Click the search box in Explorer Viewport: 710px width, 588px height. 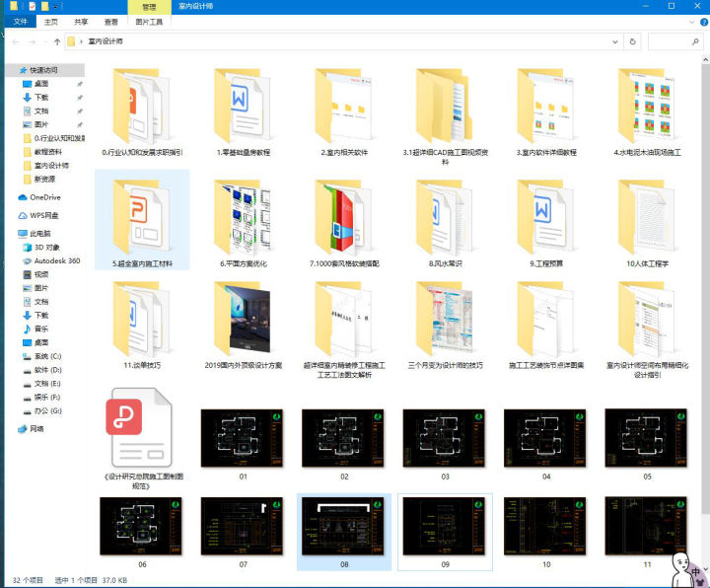pos(674,41)
